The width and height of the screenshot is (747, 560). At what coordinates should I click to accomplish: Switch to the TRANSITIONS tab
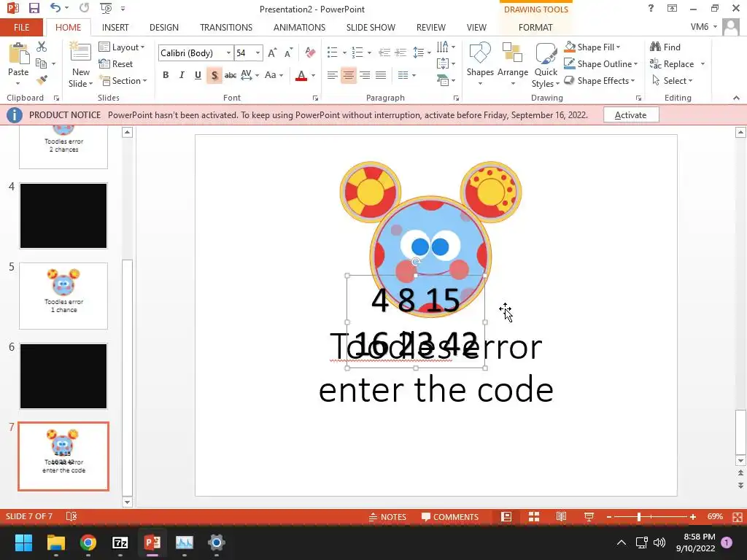[226, 27]
